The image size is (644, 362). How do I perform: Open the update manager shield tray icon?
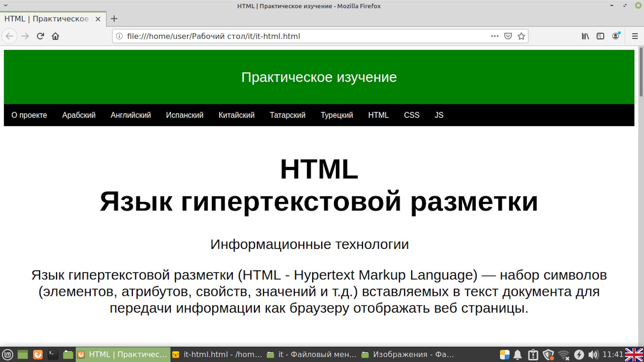[548, 355]
